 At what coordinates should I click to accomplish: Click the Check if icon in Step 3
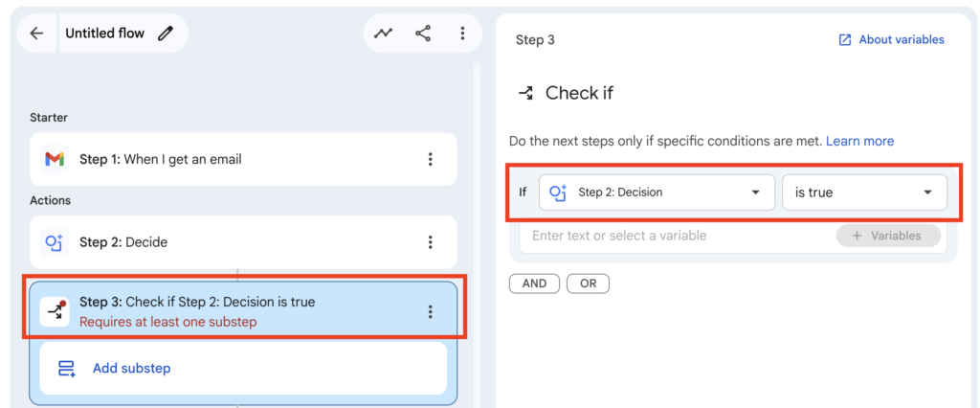click(55, 311)
